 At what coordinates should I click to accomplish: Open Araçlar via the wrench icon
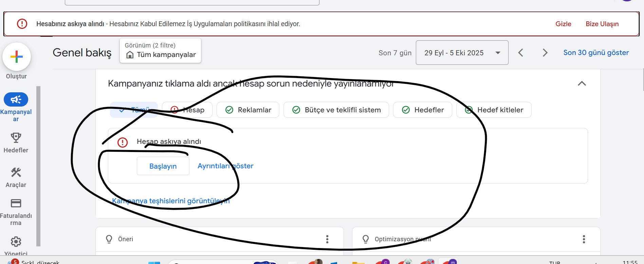(x=16, y=172)
